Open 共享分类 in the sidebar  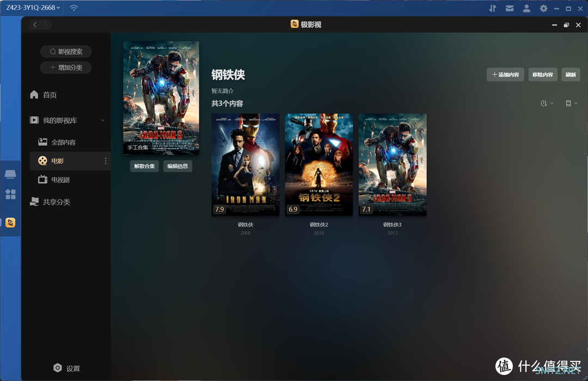click(x=56, y=202)
